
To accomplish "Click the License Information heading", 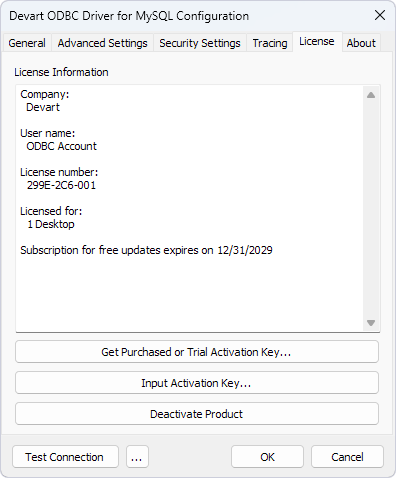I will coord(61,72).
